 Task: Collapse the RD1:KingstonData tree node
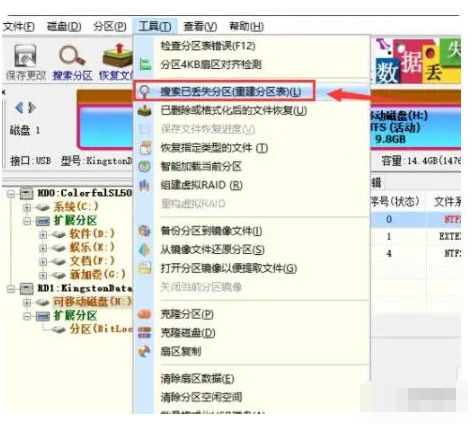click(11, 289)
